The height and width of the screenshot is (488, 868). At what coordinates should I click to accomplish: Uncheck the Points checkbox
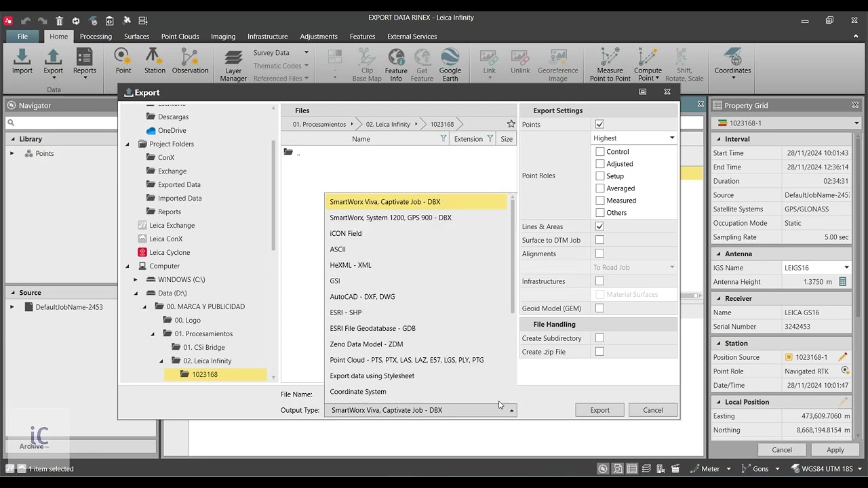tap(599, 124)
